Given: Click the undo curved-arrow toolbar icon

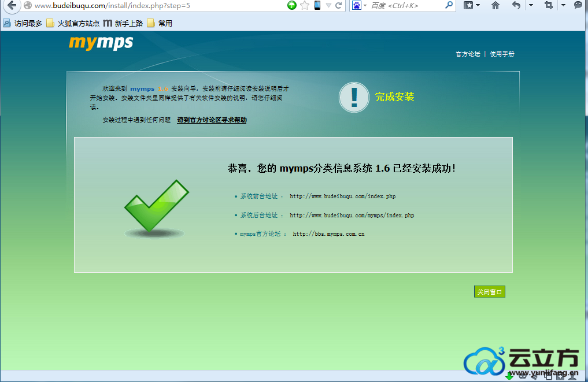Looking at the screenshot, I should (x=516, y=5).
